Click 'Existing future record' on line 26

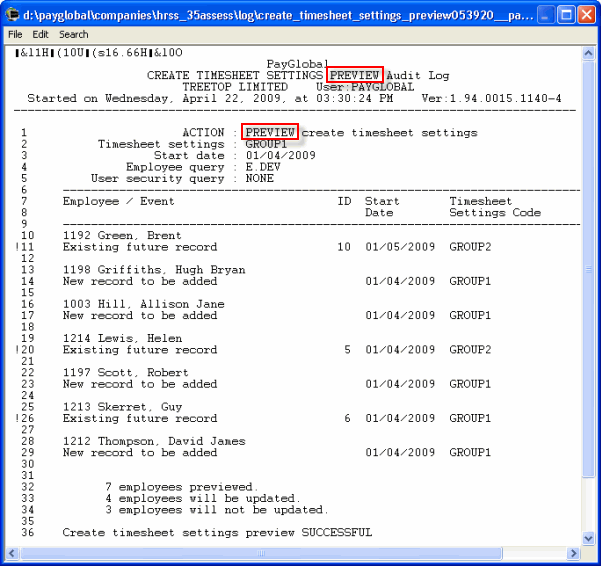140,418
